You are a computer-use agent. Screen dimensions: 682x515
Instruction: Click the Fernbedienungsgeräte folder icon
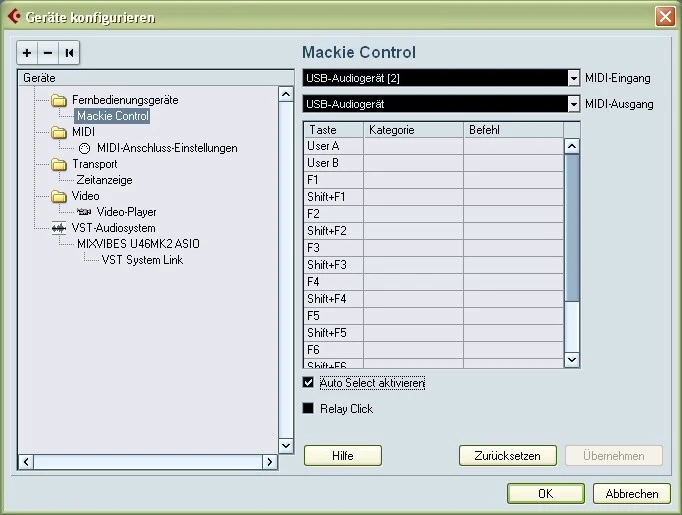59,100
